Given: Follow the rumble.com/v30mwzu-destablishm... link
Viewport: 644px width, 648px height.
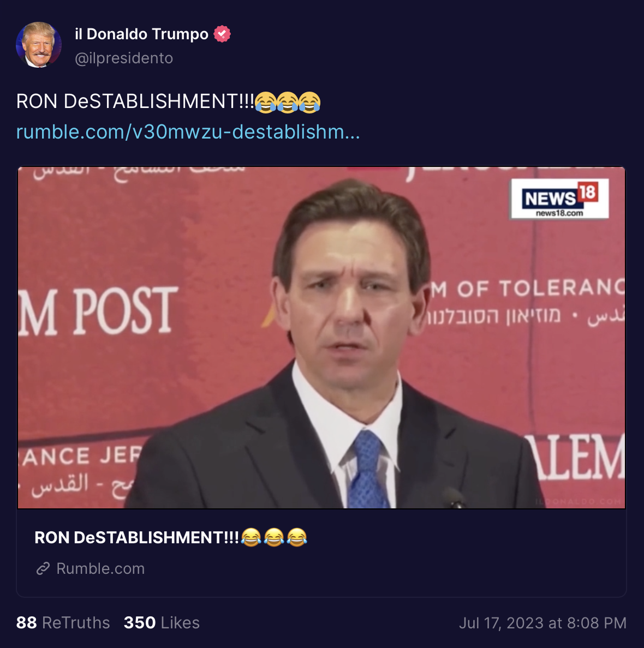Looking at the screenshot, I should tap(188, 132).
